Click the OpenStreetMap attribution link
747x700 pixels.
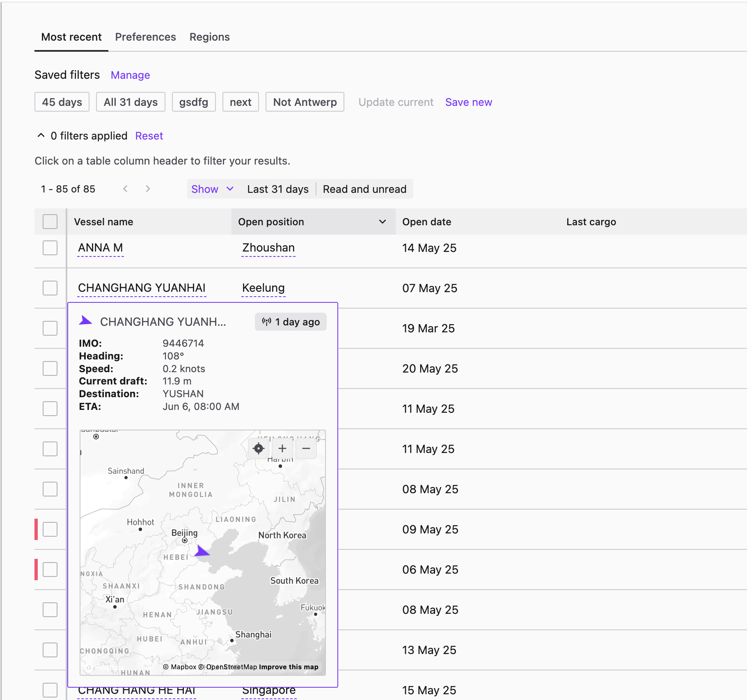point(228,667)
